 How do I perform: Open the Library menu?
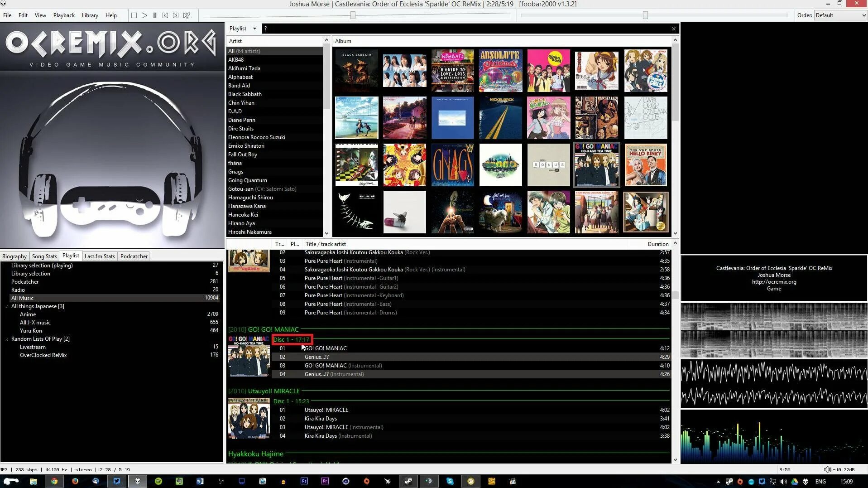[x=90, y=15]
